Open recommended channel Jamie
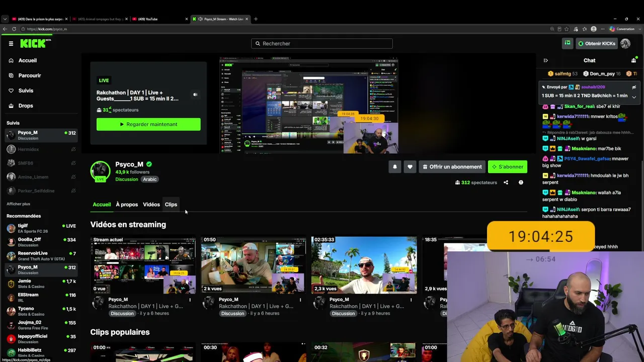 click(41, 284)
